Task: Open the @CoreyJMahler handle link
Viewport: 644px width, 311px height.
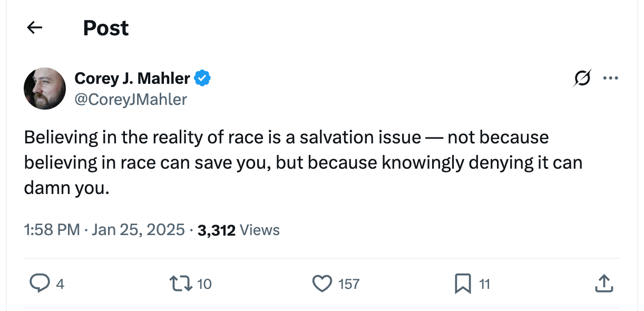Action: point(131,99)
